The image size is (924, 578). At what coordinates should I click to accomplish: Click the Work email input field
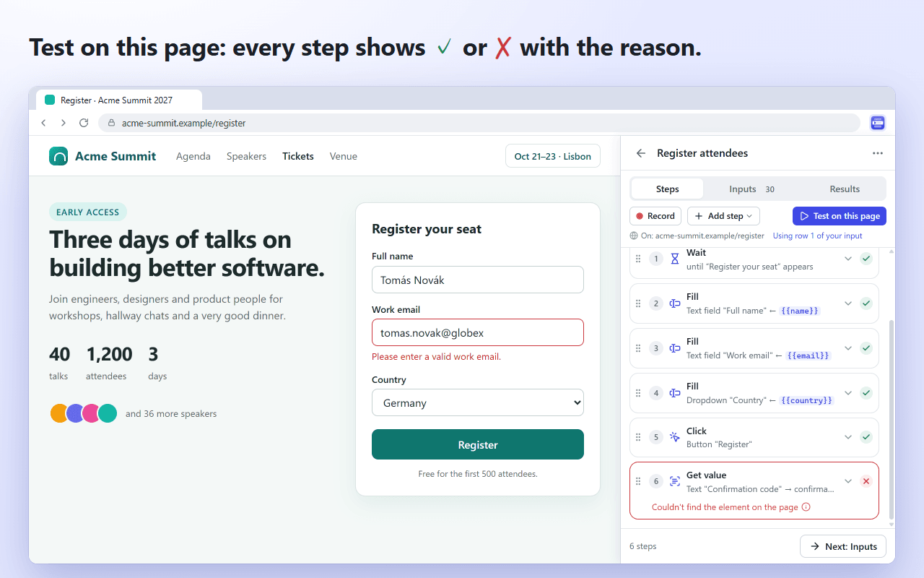(478, 333)
